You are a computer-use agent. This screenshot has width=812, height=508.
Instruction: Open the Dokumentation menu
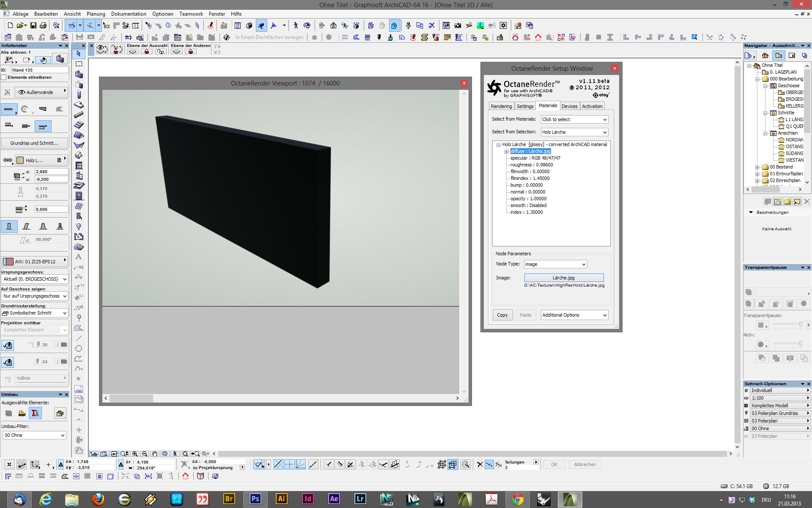coord(129,14)
